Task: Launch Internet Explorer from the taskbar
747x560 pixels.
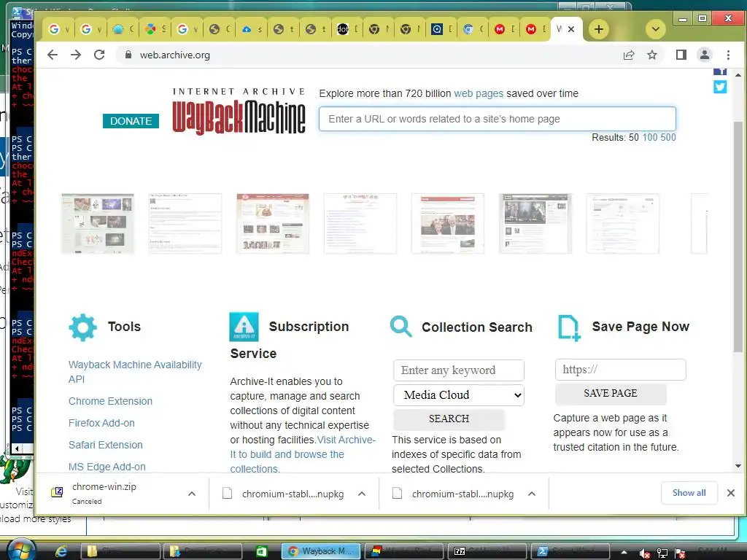Action: (x=61, y=551)
